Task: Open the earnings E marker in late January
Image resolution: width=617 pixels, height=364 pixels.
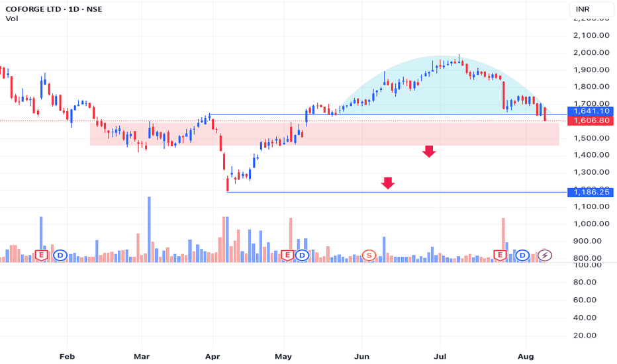Action: 41,255
